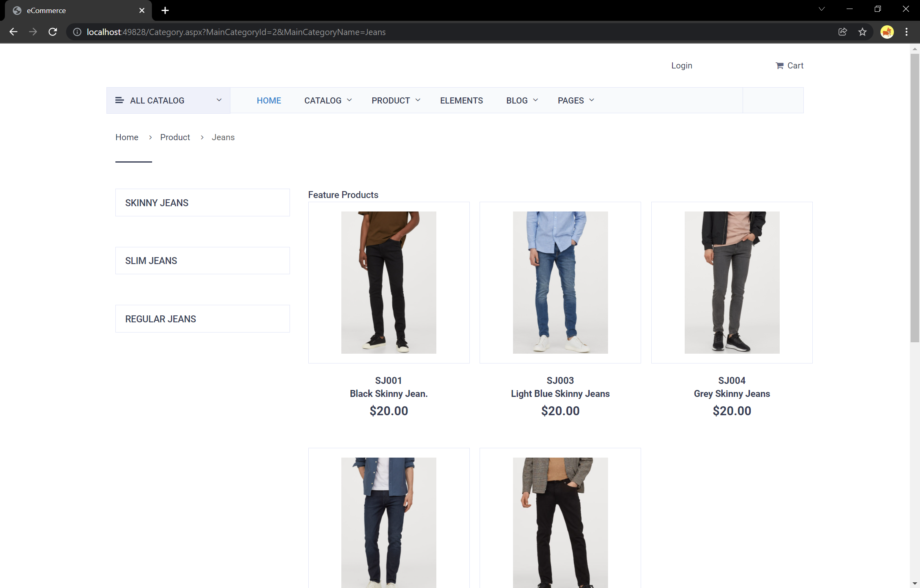Select the SKINNY JEANS category
920x588 pixels.
202,203
